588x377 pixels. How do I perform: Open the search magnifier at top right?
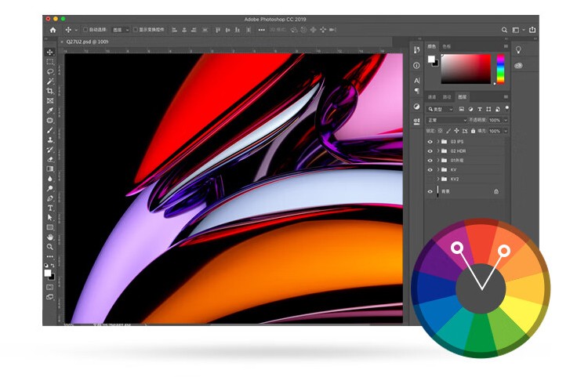coord(504,30)
